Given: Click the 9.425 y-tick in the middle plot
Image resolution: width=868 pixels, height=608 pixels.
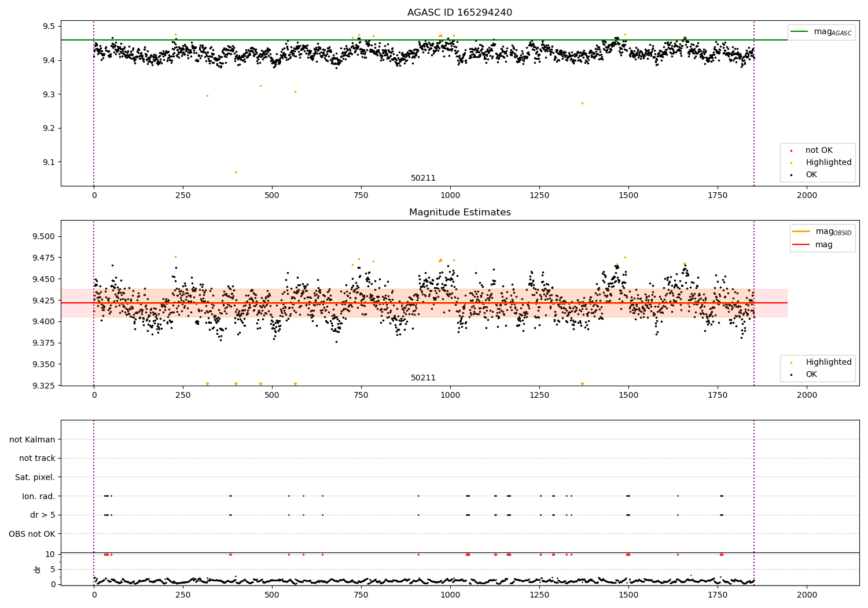Looking at the screenshot, I should point(43,301).
